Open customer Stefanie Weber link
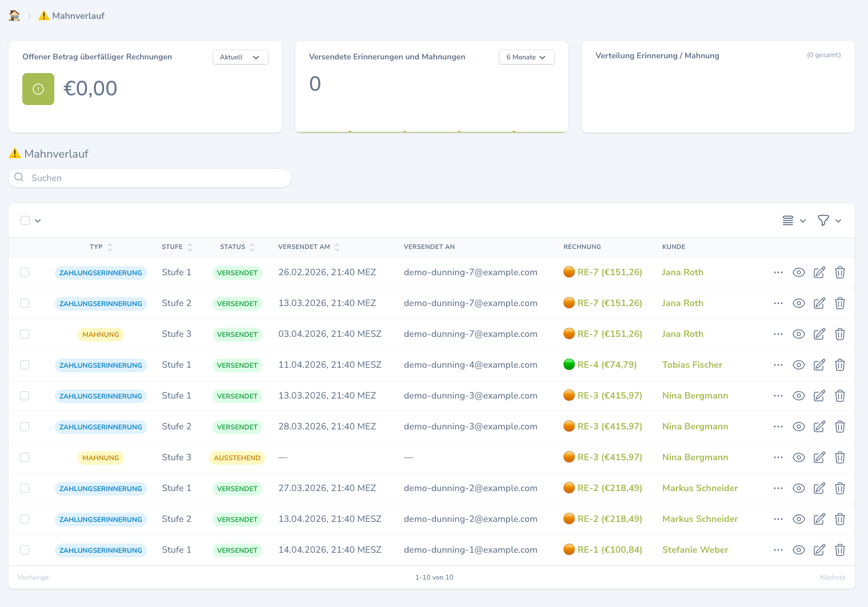The width and height of the screenshot is (868, 607). [695, 550]
